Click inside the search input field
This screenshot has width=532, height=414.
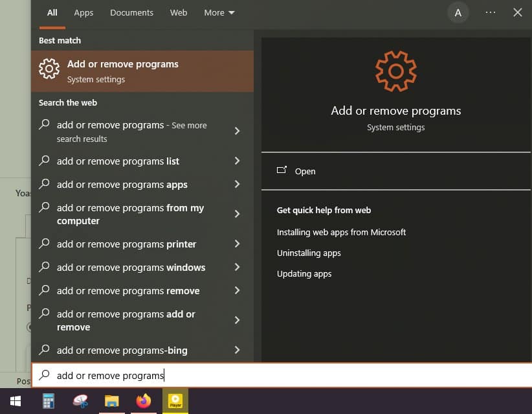point(162,375)
